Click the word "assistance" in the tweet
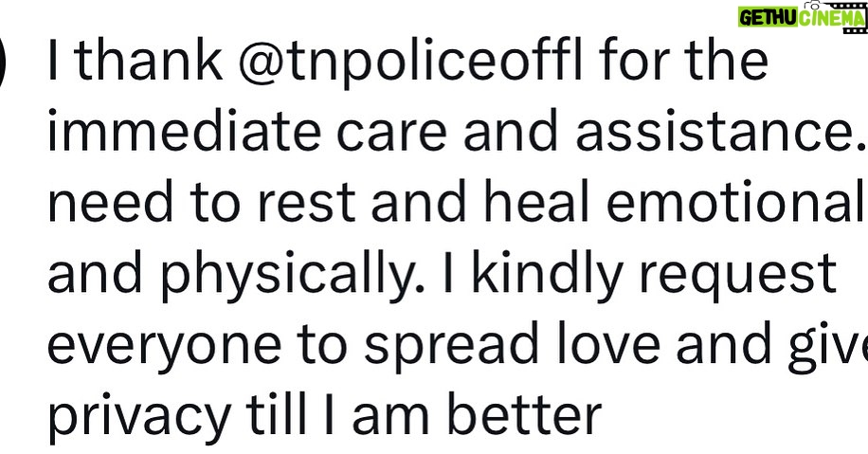This screenshot has height=454, width=868. coord(714,132)
